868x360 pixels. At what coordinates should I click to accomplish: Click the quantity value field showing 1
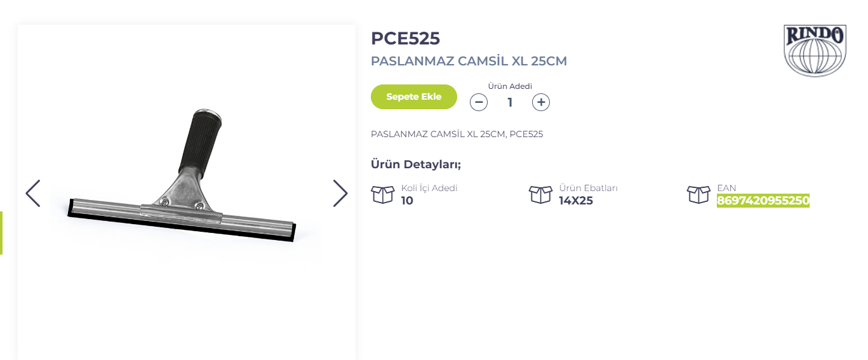click(510, 102)
